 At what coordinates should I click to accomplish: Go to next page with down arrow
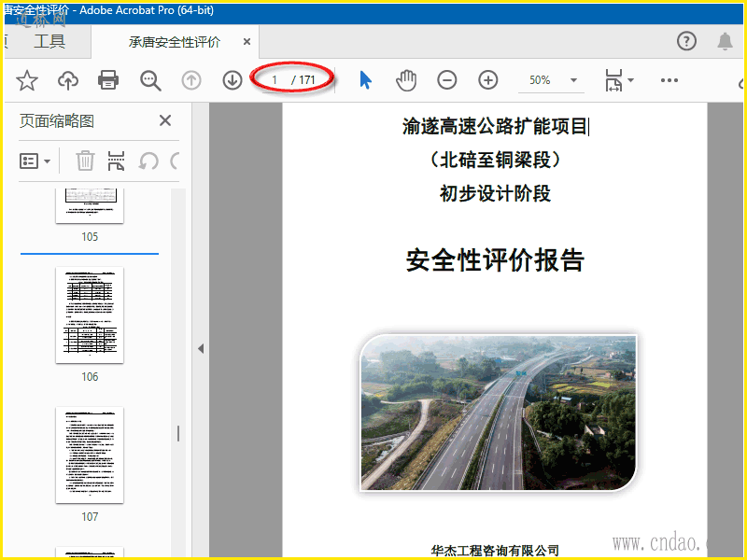click(x=233, y=80)
